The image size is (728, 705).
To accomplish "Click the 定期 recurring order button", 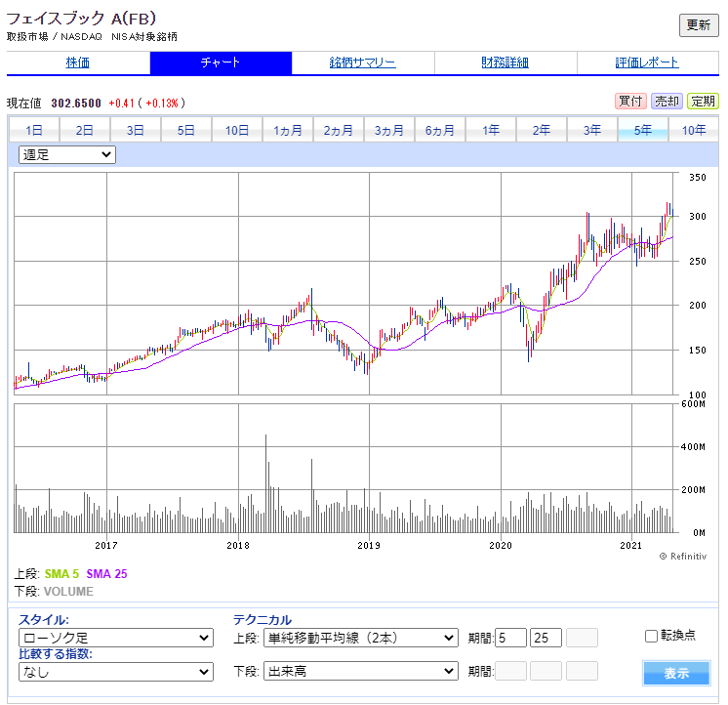I will tap(703, 101).
